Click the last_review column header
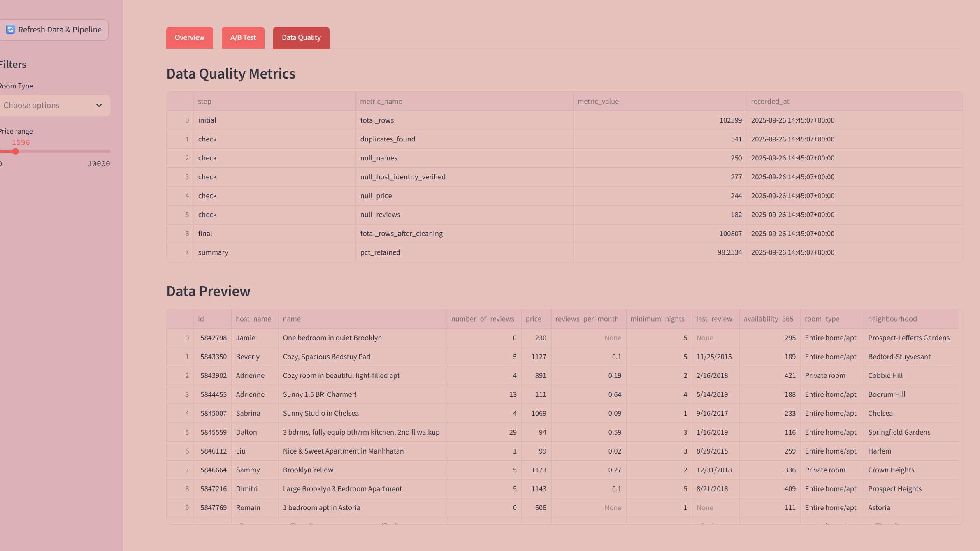Viewport: 980px width, 551px height. pyautogui.click(x=715, y=319)
